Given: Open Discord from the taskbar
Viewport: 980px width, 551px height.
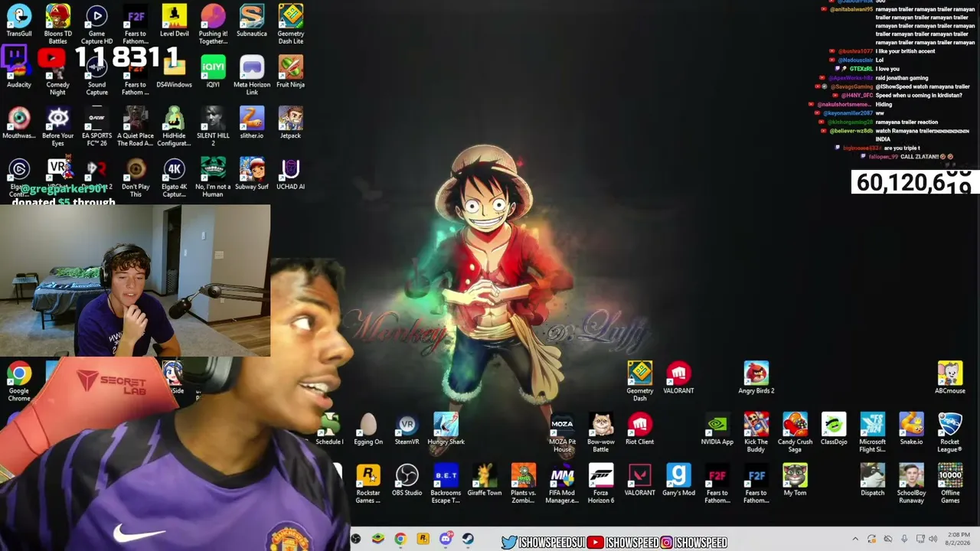Looking at the screenshot, I should click(446, 540).
